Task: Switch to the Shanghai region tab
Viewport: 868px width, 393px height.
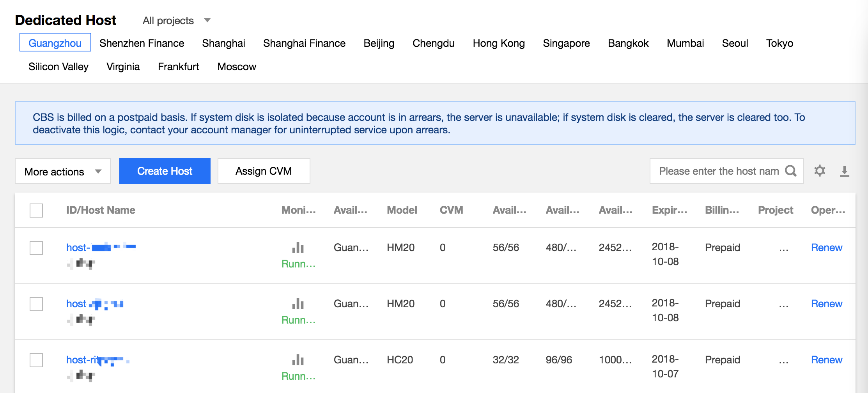Action: point(223,43)
